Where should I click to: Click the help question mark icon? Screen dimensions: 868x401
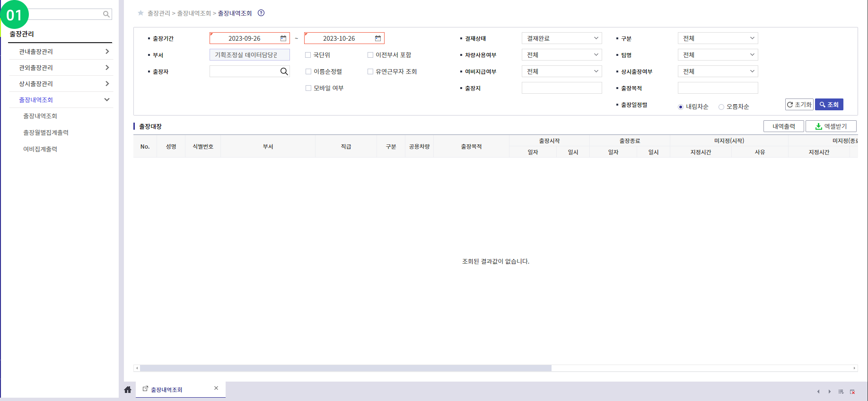261,13
